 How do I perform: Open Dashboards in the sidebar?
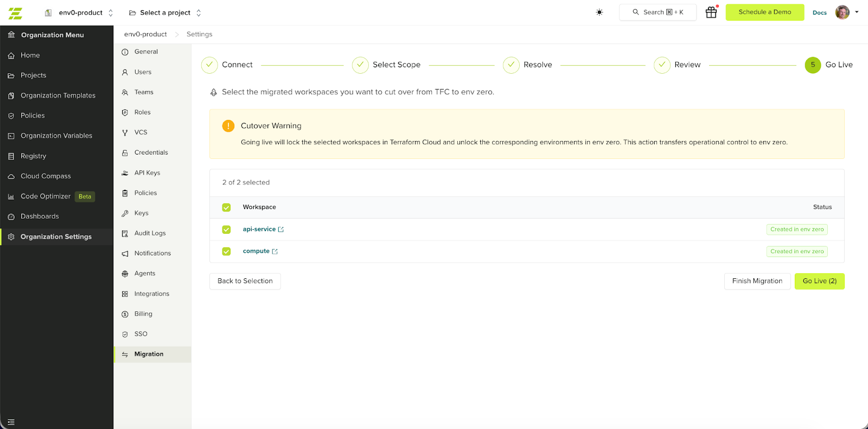pos(57,216)
